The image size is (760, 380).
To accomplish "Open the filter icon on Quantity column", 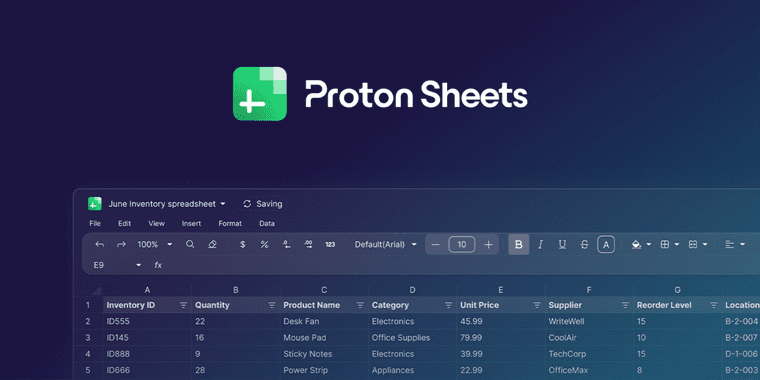I will tap(272, 305).
